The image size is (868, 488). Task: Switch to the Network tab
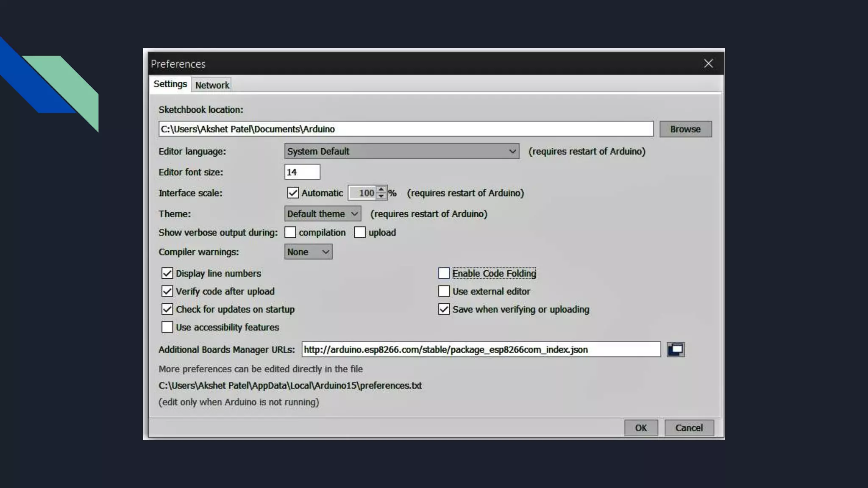[x=212, y=85]
